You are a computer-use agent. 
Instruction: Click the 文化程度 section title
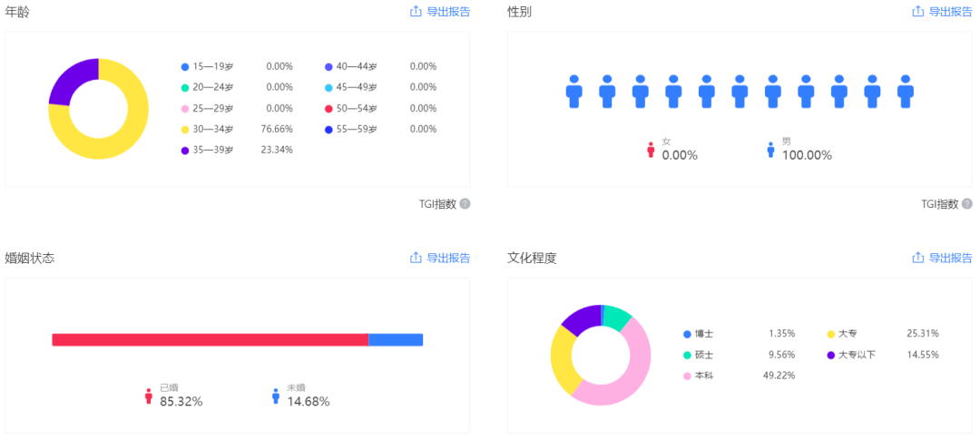pyautogui.click(x=532, y=259)
